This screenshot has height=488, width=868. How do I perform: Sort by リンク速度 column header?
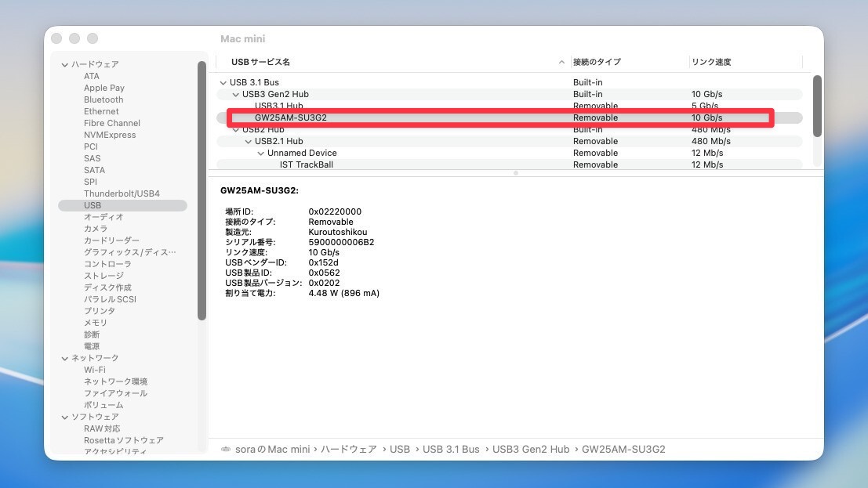click(x=711, y=62)
